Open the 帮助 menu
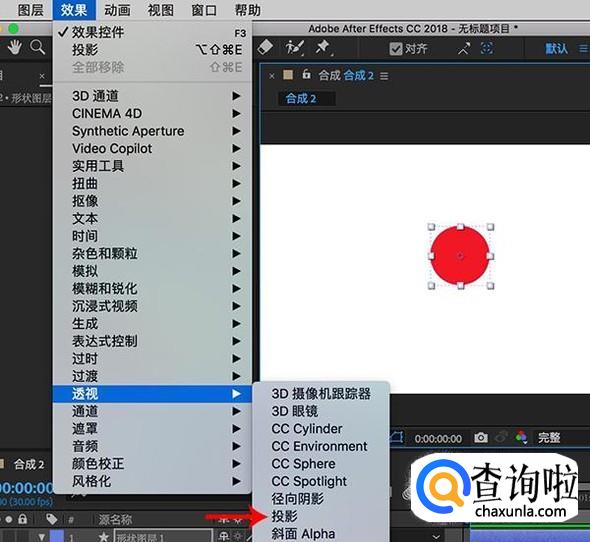The image size is (590, 542). [248, 10]
